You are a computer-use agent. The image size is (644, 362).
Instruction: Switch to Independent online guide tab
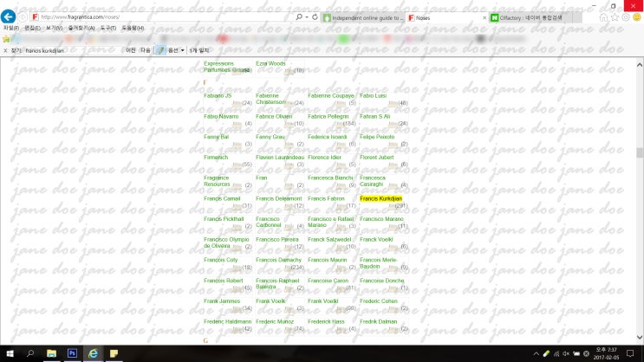coord(363,17)
